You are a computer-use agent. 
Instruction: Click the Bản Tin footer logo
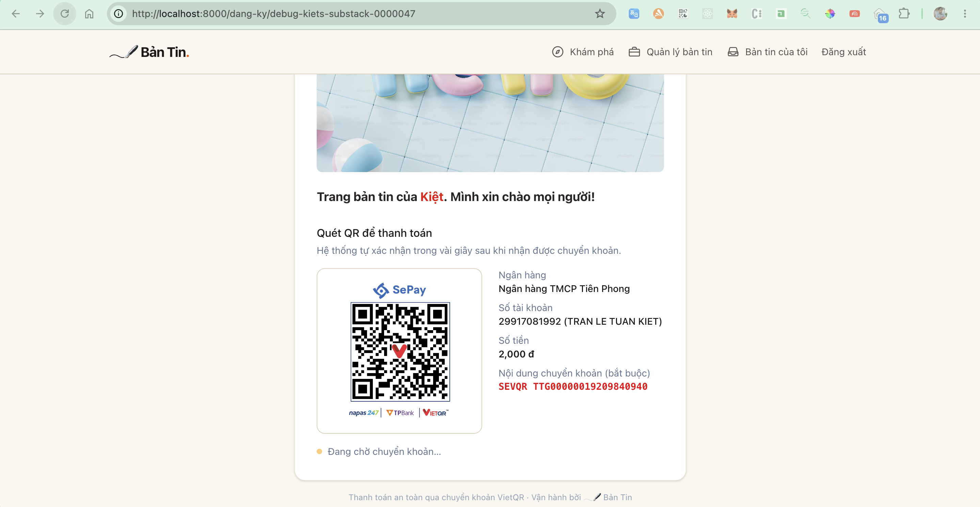608,497
